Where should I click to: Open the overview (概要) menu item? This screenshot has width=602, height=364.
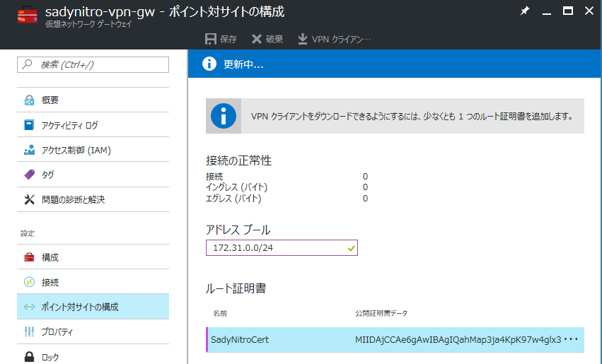point(93,100)
